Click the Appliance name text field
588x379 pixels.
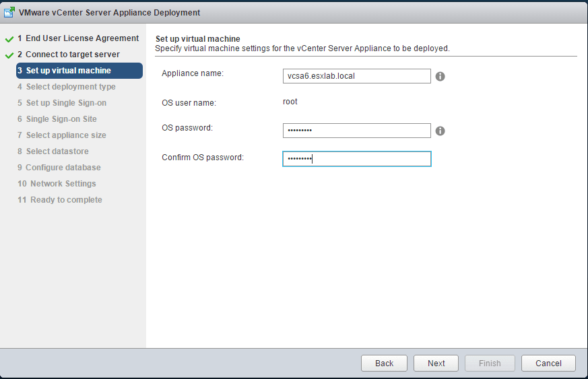pyautogui.click(x=356, y=76)
